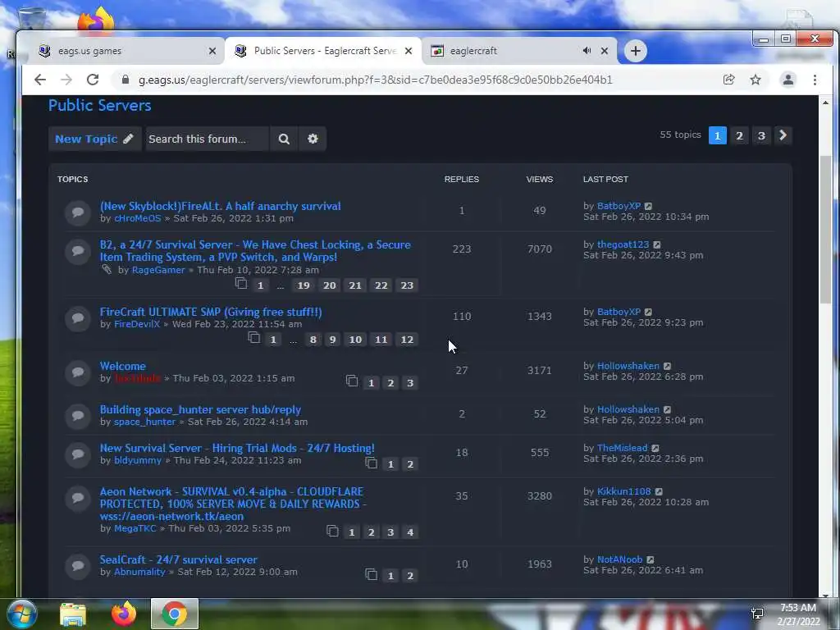Go to forum page 2
The width and height of the screenshot is (840, 630).
[x=739, y=135]
